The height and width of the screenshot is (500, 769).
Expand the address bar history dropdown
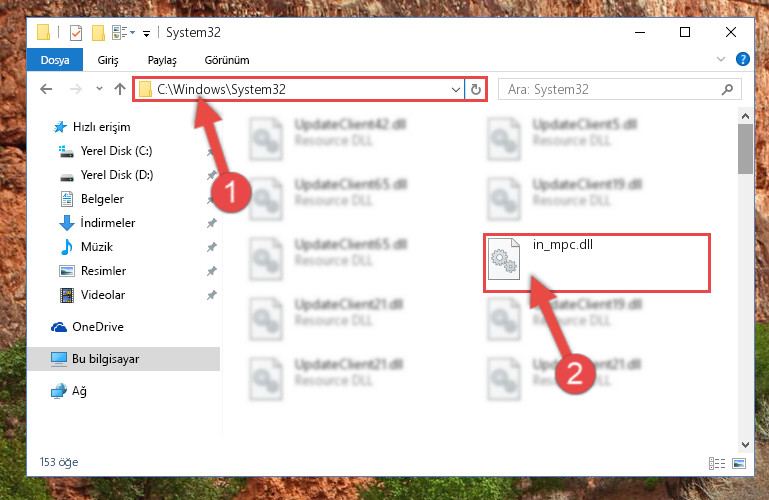coord(456,90)
